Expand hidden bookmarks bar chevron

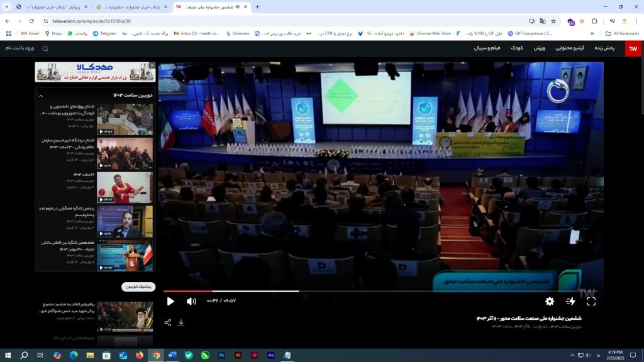click(x=592, y=33)
